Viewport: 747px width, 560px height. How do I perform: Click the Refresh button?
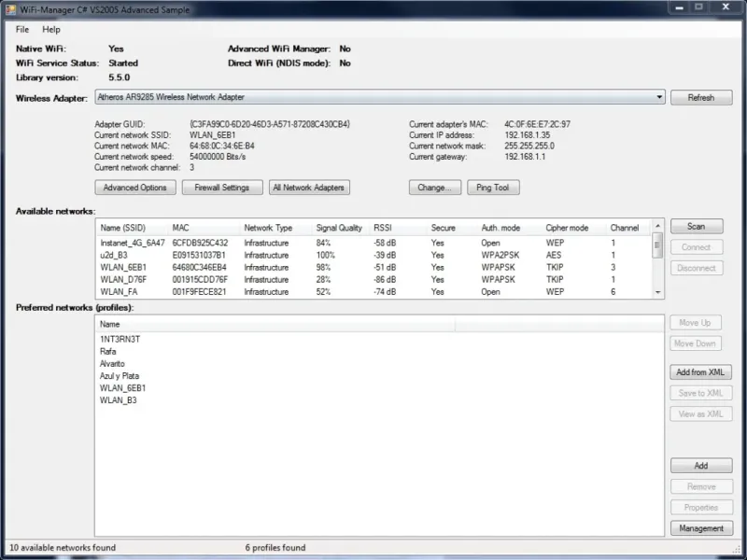(701, 98)
